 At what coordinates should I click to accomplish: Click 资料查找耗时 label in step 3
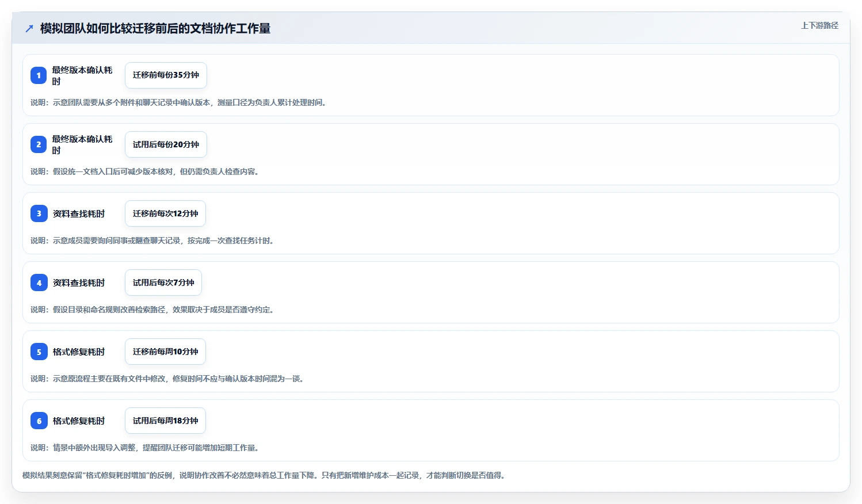[79, 213]
